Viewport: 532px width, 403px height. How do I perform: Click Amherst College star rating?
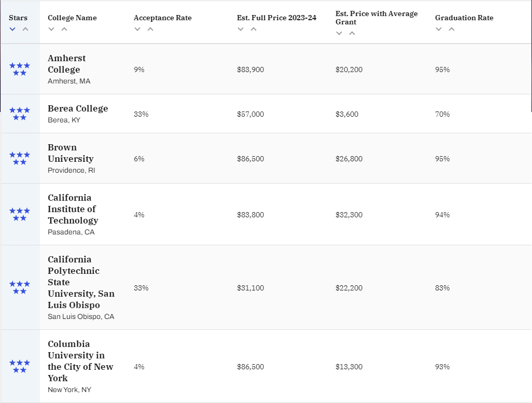tap(20, 69)
